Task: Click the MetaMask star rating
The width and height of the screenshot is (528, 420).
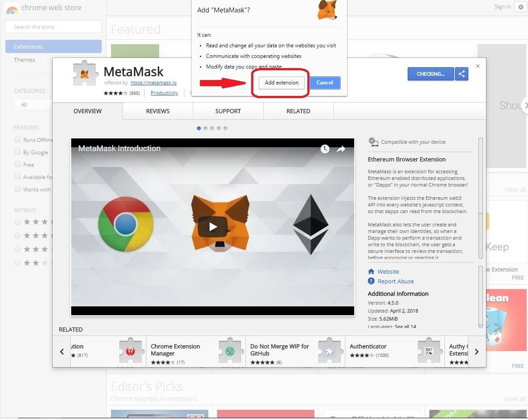Action: pyautogui.click(x=115, y=93)
